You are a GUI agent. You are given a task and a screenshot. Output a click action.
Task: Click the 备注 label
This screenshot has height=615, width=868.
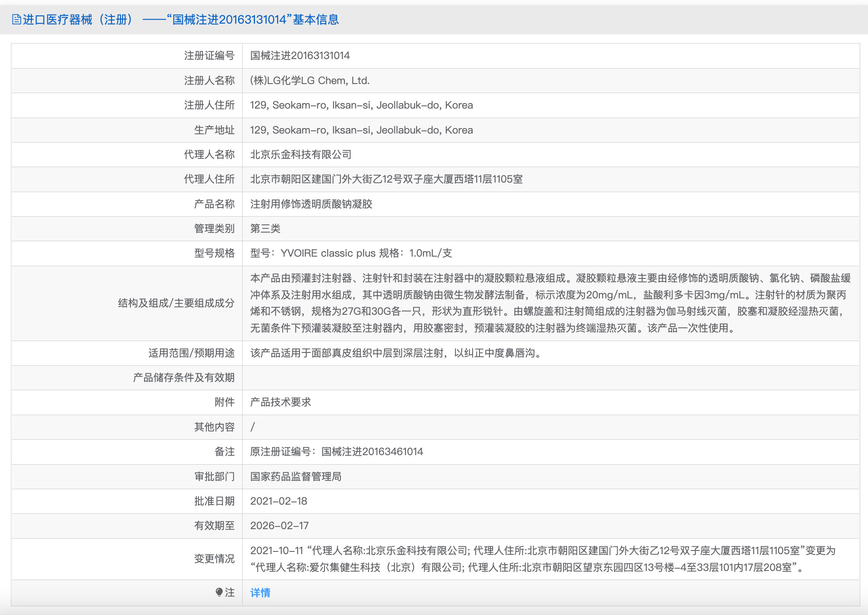[x=224, y=451]
